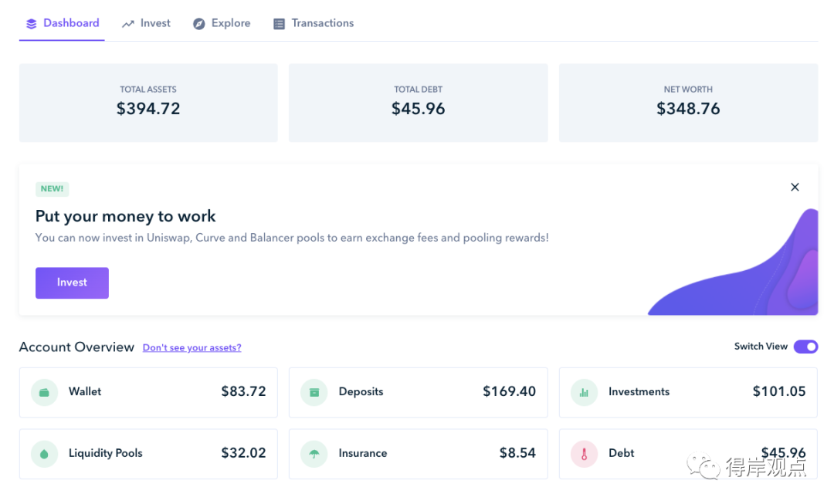Click the Dashboard layers icon
834x504 pixels.
tap(32, 23)
